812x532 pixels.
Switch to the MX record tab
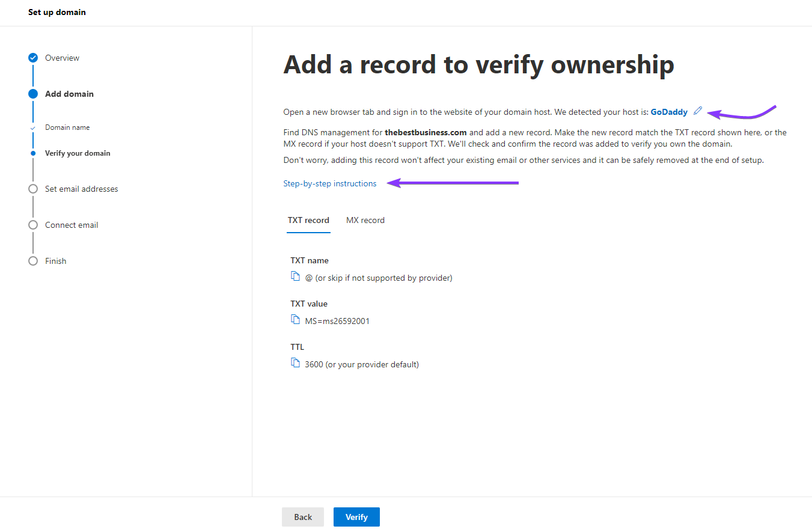[x=365, y=221]
